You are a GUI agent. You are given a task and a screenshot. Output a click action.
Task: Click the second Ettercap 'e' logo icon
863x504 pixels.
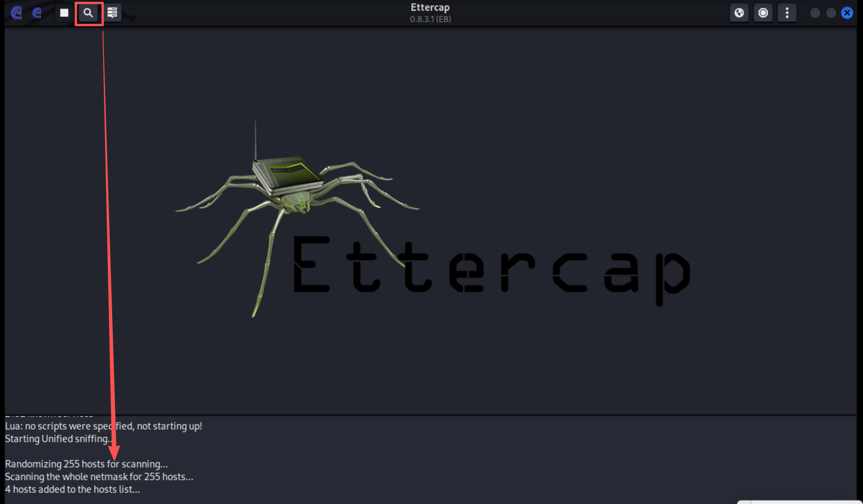click(37, 13)
